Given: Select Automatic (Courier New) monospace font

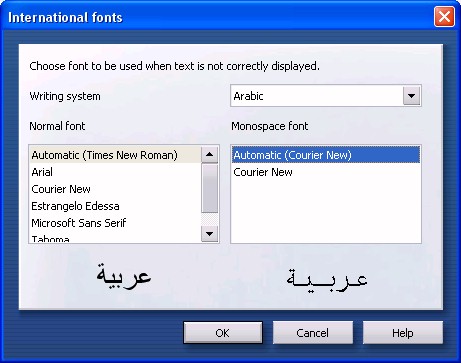Looking at the screenshot, I should pyautogui.click(x=326, y=155).
